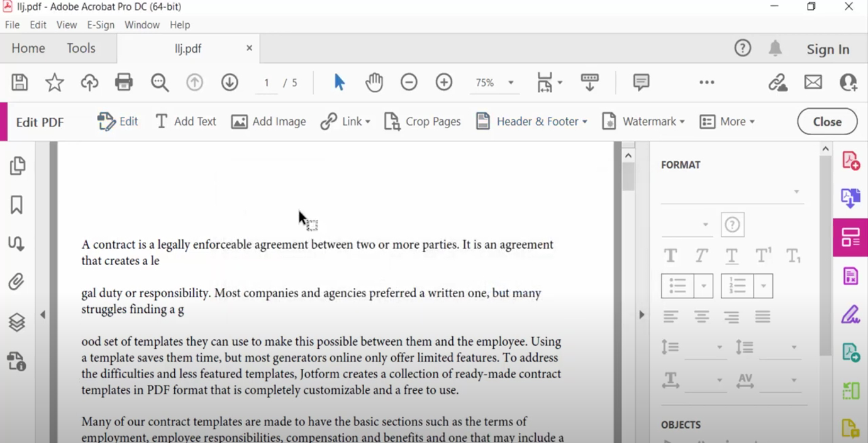Open the 75% zoom level dropdown
This screenshot has width=868, height=443.
511,83
